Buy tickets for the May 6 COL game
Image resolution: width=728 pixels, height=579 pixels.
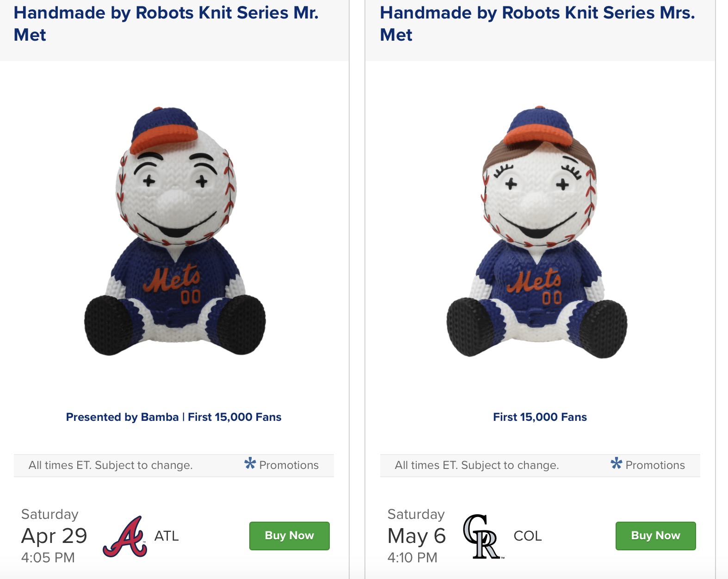pos(656,536)
